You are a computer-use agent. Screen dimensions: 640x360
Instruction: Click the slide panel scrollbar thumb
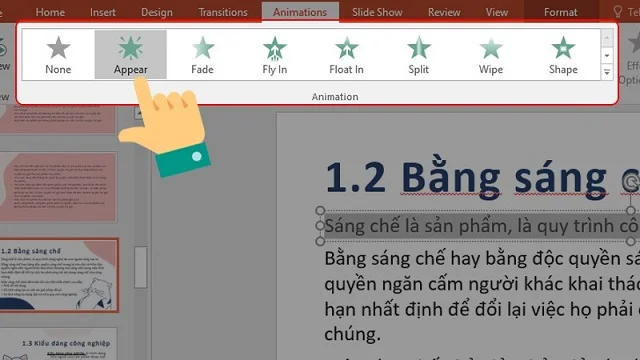[140, 267]
